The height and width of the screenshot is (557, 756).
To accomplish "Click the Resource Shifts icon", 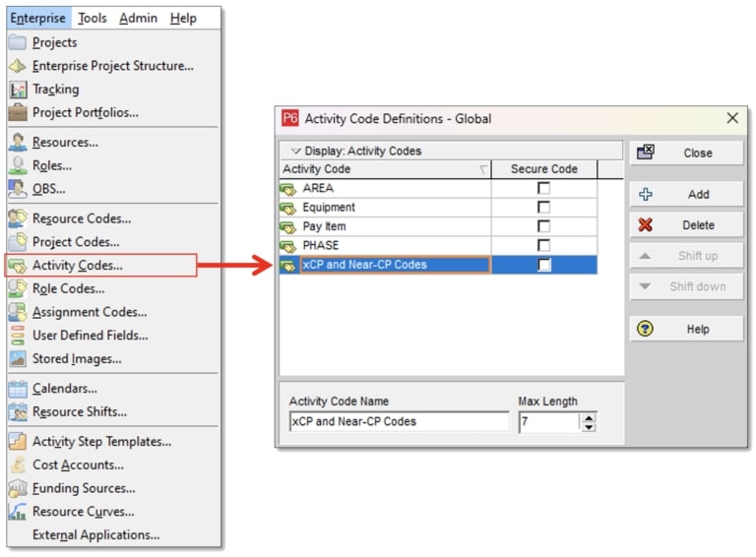I will point(18,412).
